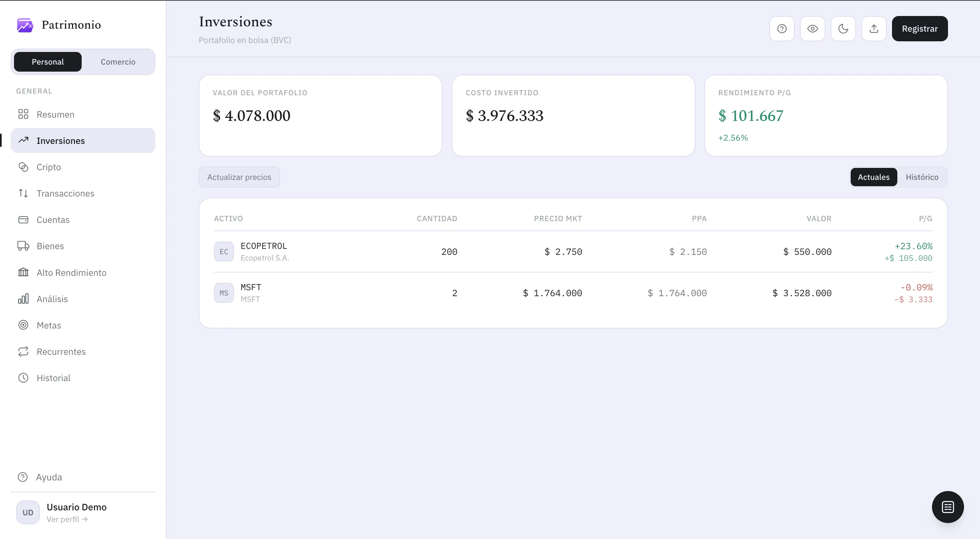Switch to Comercio mode

pos(118,62)
